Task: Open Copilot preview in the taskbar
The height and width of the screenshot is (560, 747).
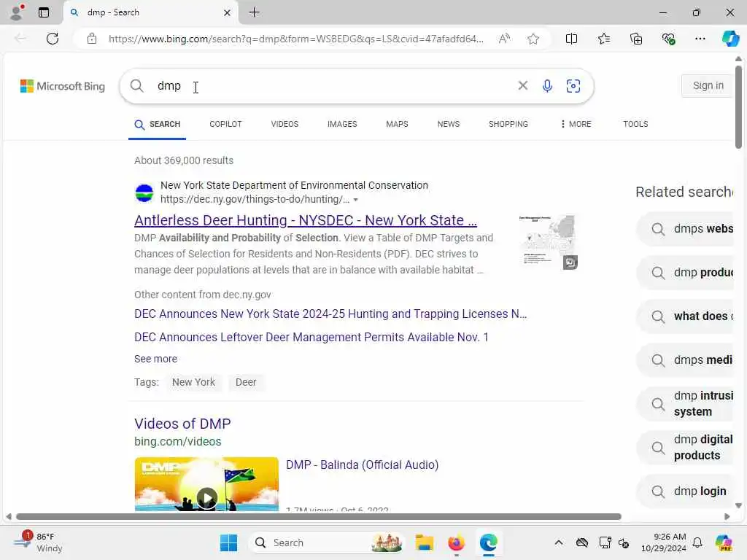Action: [724, 542]
